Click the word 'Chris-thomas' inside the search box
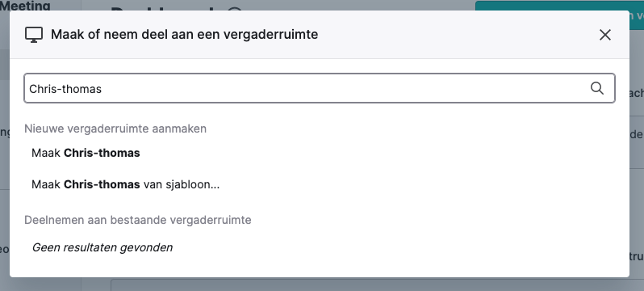This screenshot has width=644, height=291. pos(65,89)
